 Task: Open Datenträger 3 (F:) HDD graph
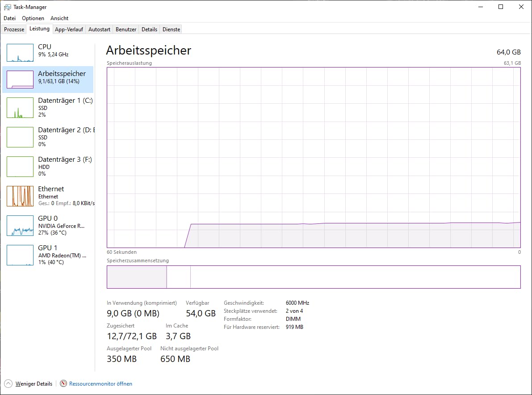tap(20, 167)
